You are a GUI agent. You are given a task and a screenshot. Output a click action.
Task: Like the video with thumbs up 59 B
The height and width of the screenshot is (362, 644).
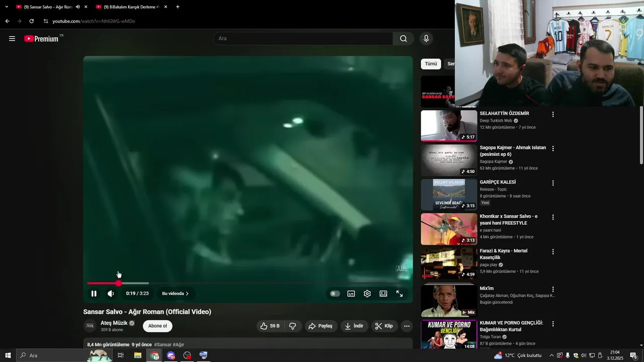[x=270, y=326]
